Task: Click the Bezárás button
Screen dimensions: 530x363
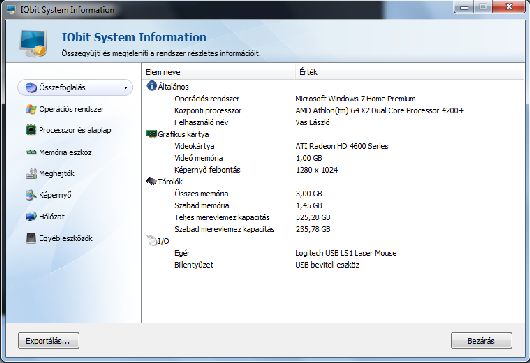Action: (x=481, y=341)
